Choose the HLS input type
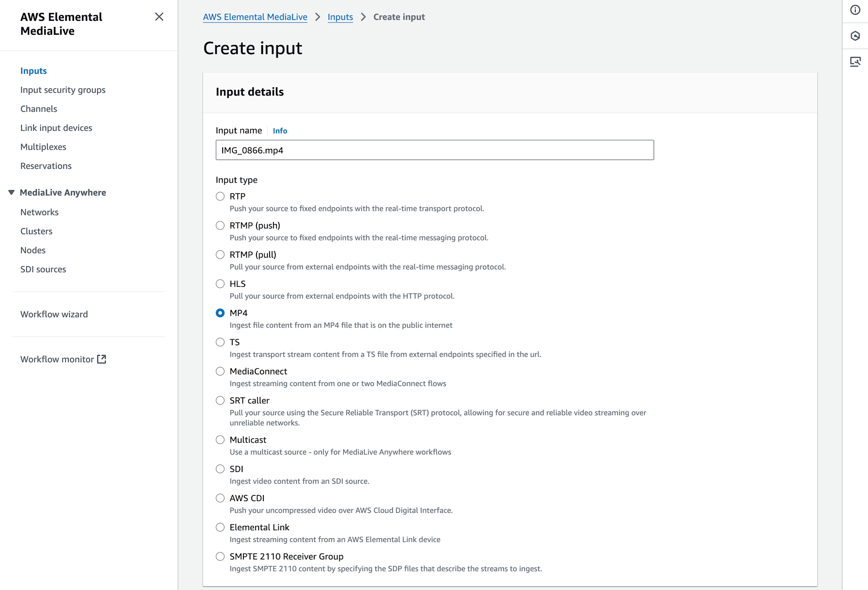Image resolution: width=868 pixels, height=590 pixels. pos(220,284)
